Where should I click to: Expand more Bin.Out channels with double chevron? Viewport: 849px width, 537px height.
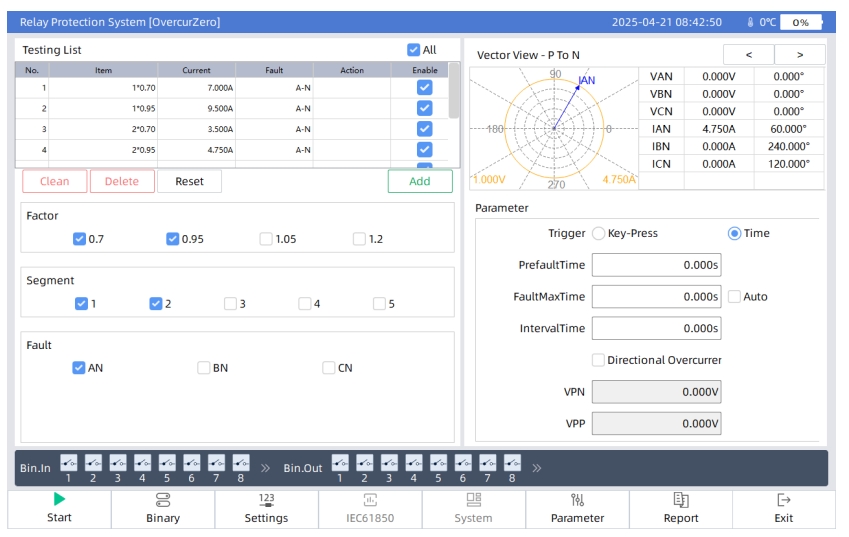coord(538,467)
